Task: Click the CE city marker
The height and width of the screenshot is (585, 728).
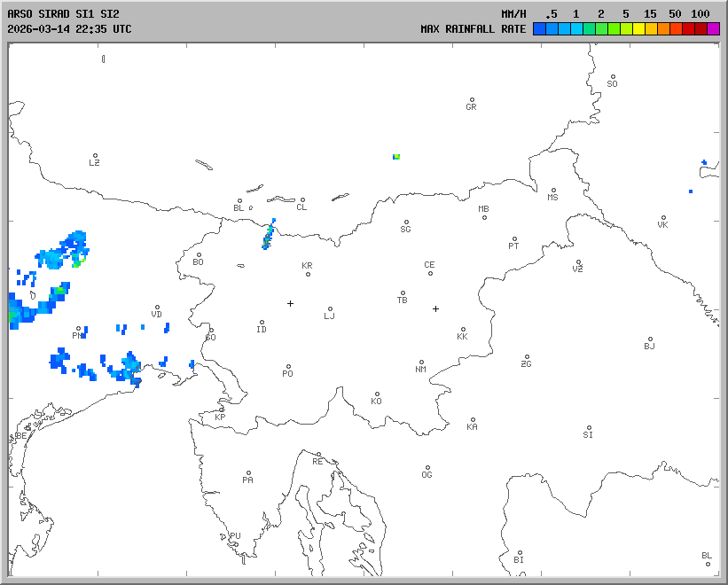Action: click(430, 272)
